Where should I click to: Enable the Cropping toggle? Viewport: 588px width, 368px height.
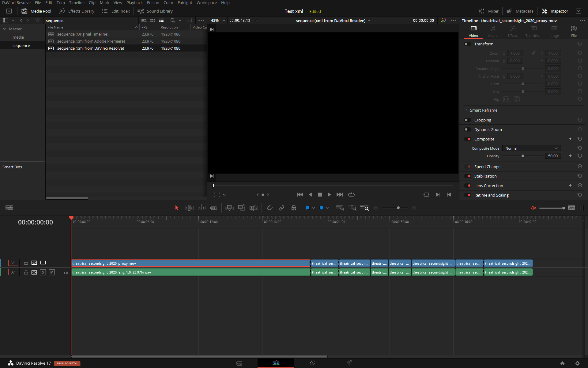pos(467,120)
